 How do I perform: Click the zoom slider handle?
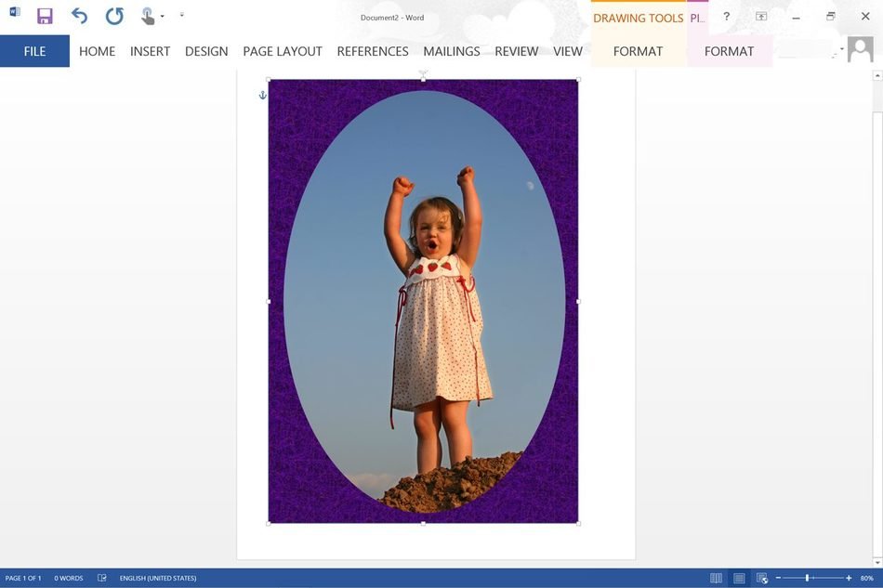[807, 578]
